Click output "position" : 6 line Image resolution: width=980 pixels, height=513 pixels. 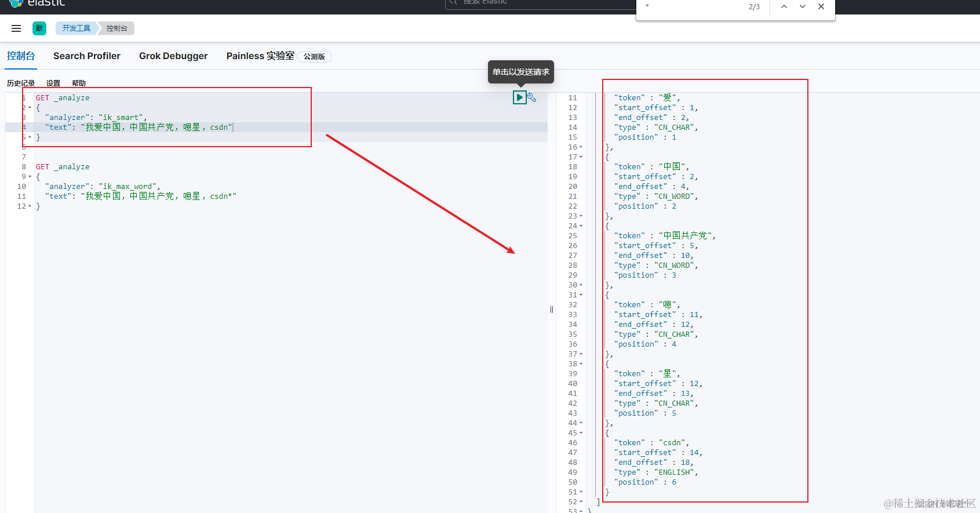[645, 482]
